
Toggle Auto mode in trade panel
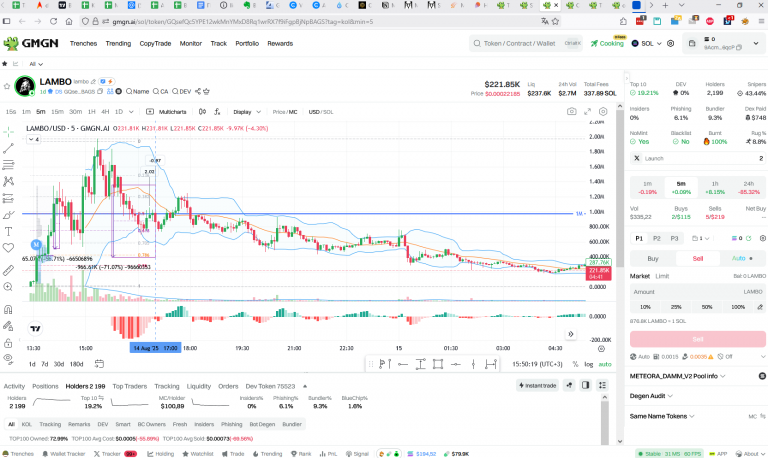click(742, 258)
